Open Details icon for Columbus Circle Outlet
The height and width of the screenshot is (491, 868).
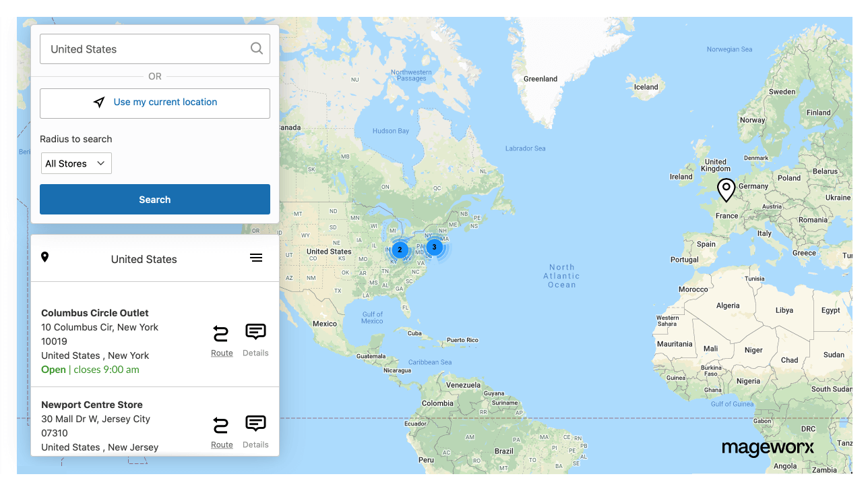click(x=255, y=332)
